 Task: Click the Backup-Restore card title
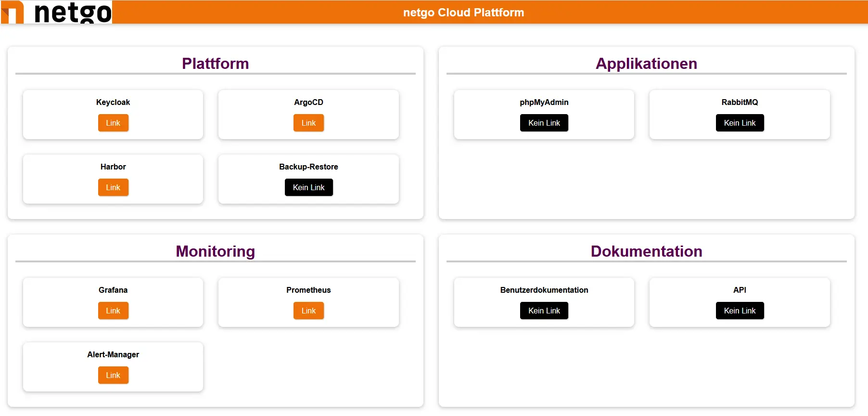coord(308,167)
